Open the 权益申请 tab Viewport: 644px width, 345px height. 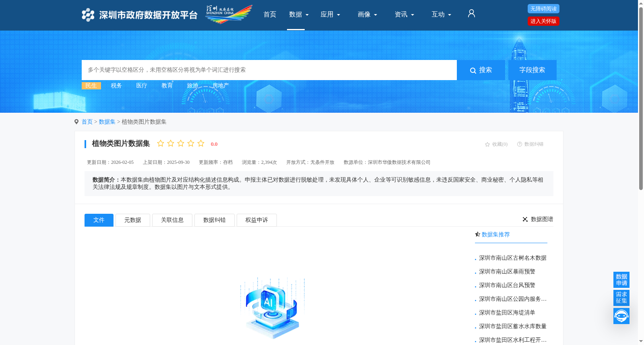[x=257, y=220]
